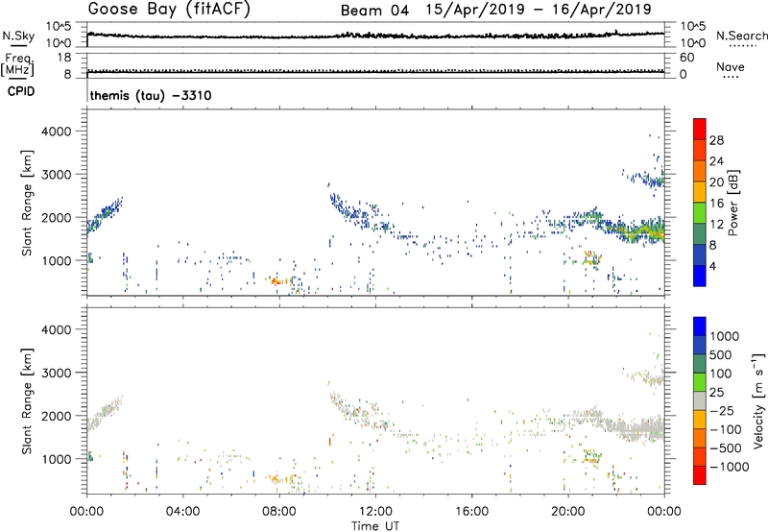
Task: Click the orange high-power patch near 08:00 in the power panel
Action: tap(278, 281)
